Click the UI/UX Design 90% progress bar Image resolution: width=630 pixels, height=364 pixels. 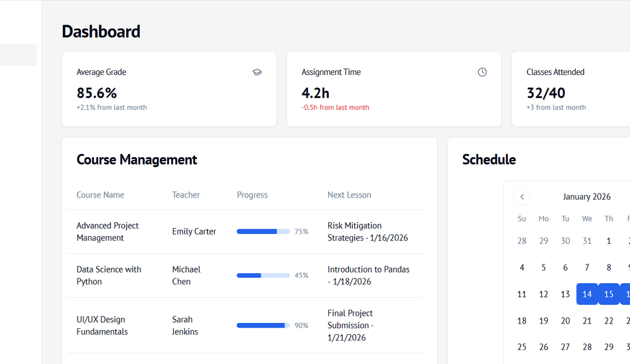(263, 326)
